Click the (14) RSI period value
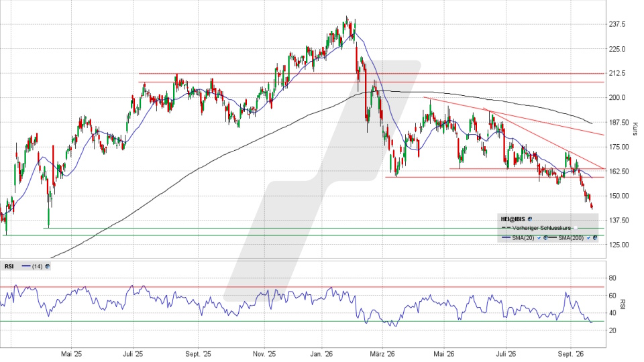 click(38, 266)
